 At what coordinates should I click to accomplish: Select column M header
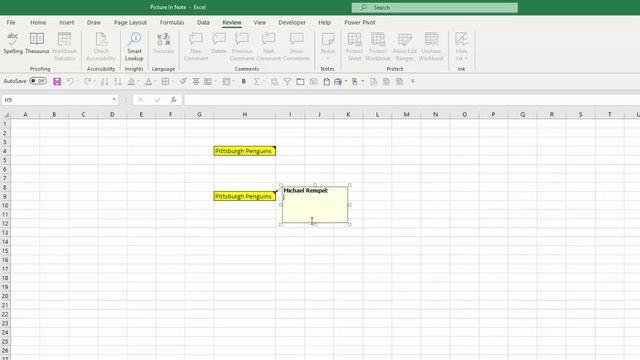(x=407, y=115)
